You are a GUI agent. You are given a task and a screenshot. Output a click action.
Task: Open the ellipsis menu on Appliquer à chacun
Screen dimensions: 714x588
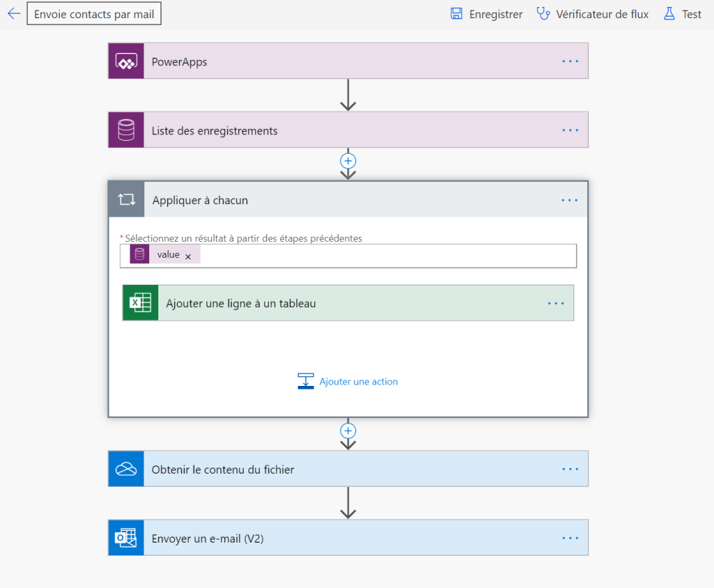570,200
